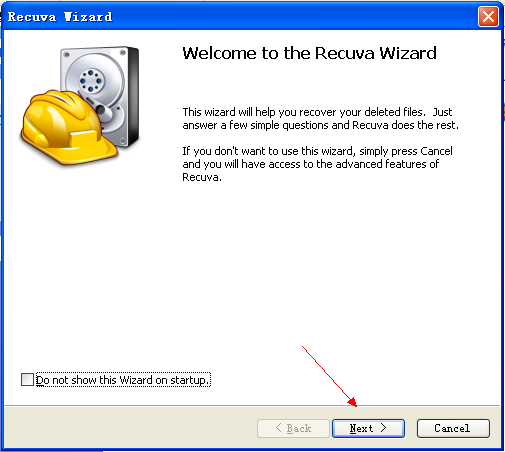
Task: Click the paragraph about recovering deleted files
Action: click(321, 119)
